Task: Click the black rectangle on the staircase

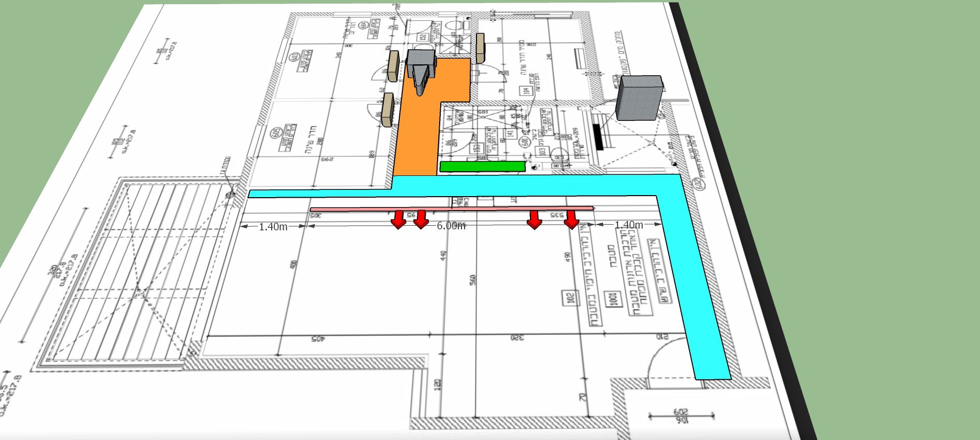Action: [598, 137]
